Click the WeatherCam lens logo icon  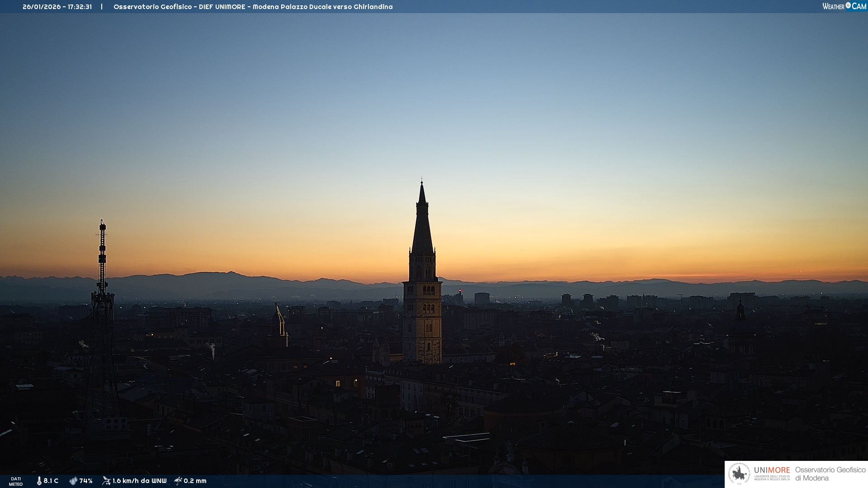tap(848, 5)
